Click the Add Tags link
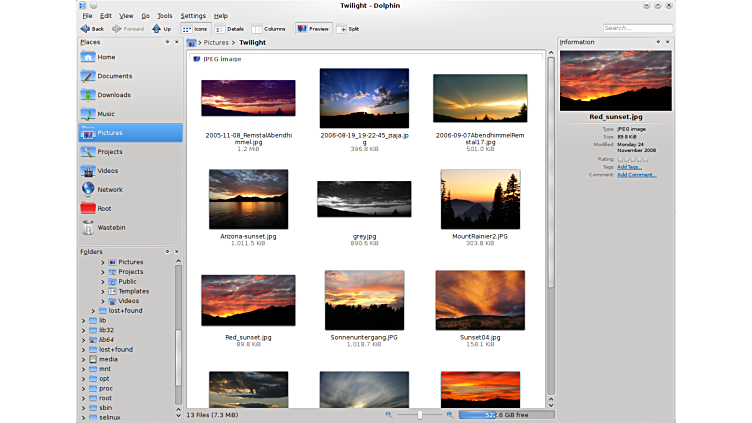Viewport: 752px width, 423px height. click(629, 167)
